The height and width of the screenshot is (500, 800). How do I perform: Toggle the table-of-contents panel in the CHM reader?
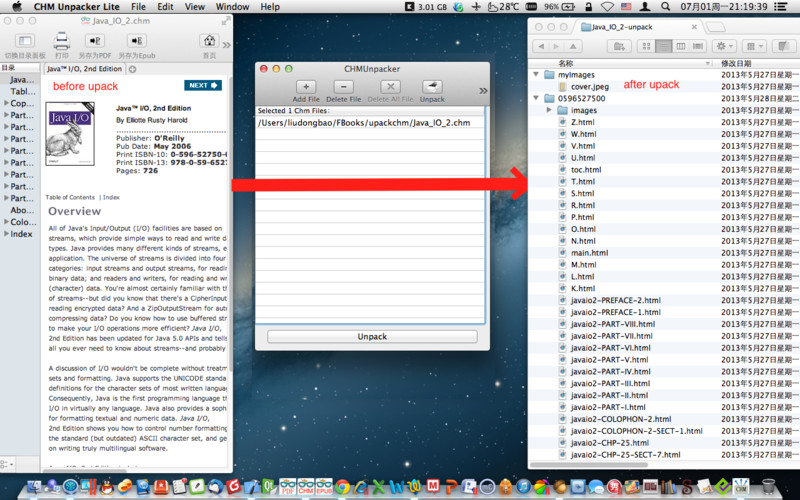24,41
